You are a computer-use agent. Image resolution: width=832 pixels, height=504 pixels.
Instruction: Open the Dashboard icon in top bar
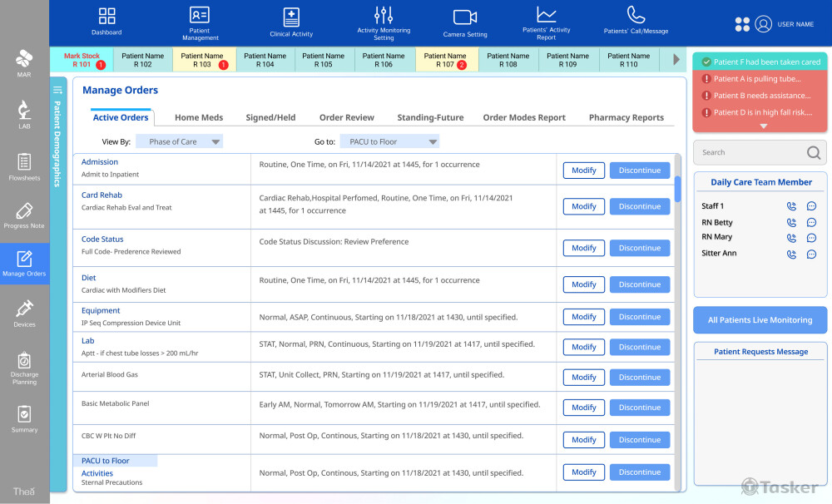point(106,17)
